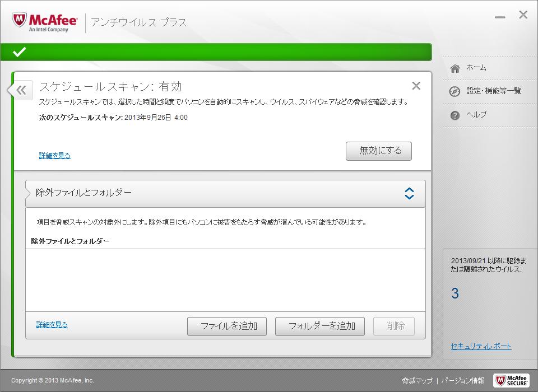This screenshot has width=538, height=392.
Task: Open the ホーム menu item
Action: [x=476, y=68]
